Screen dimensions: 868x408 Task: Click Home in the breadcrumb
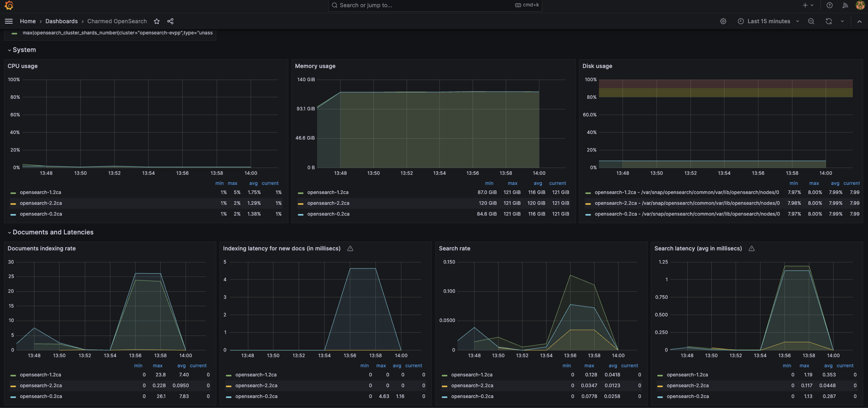[28, 21]
